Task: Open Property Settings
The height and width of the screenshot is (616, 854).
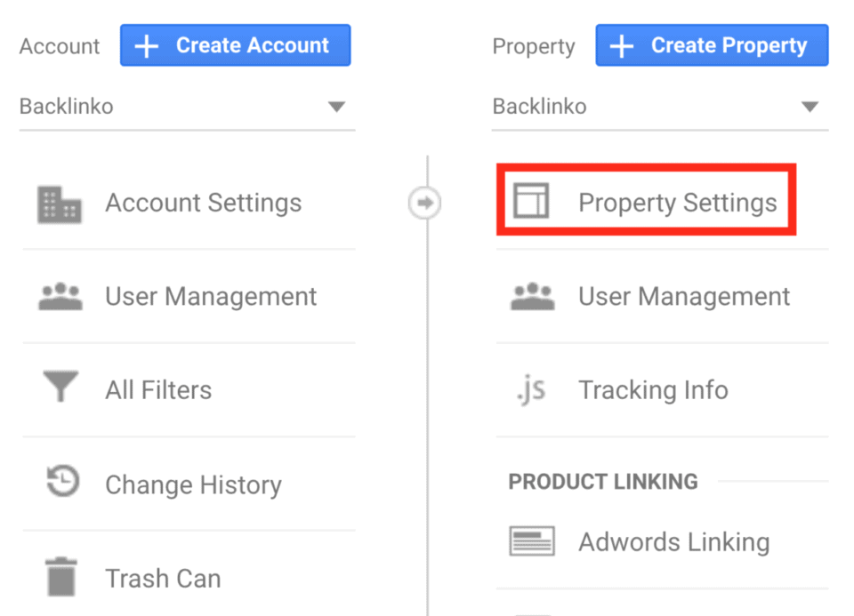Action: click(678, 202)
